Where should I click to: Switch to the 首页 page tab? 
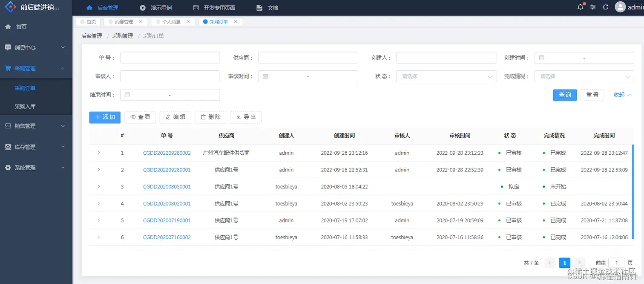click(88, 22)
